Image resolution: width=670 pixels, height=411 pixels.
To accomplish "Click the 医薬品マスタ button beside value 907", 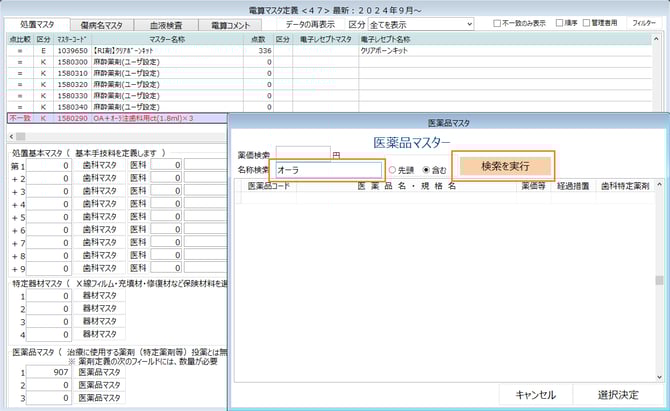I will point(98,372).
